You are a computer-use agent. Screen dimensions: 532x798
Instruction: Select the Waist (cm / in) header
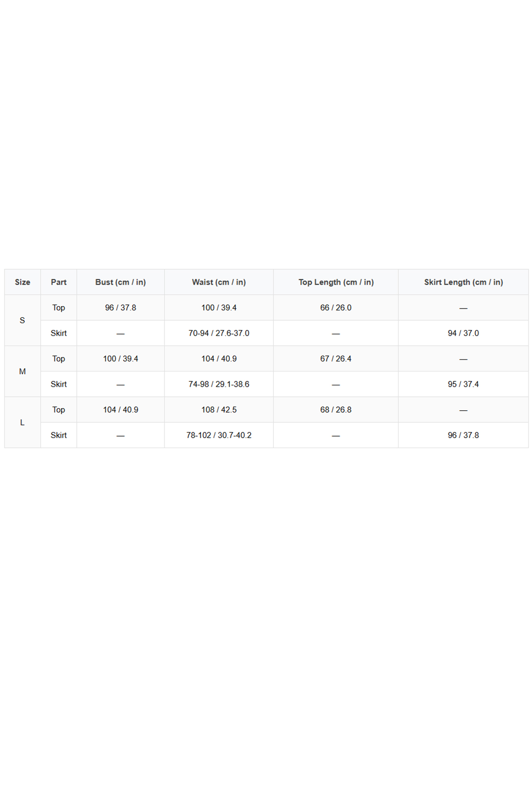219,282
